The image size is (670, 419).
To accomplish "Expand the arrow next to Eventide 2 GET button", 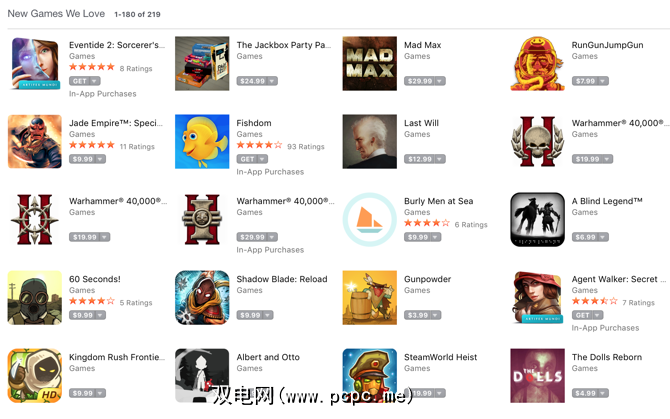I will [x=95, y=81].
